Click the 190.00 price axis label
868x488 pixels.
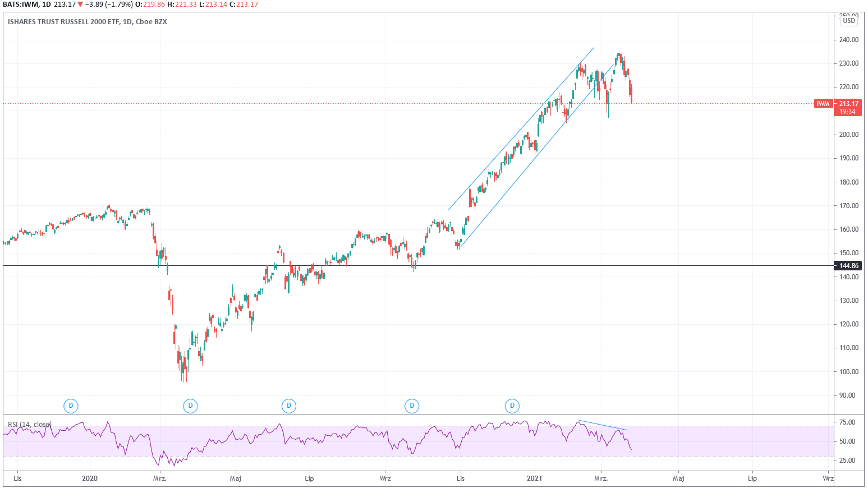point(849,158)
